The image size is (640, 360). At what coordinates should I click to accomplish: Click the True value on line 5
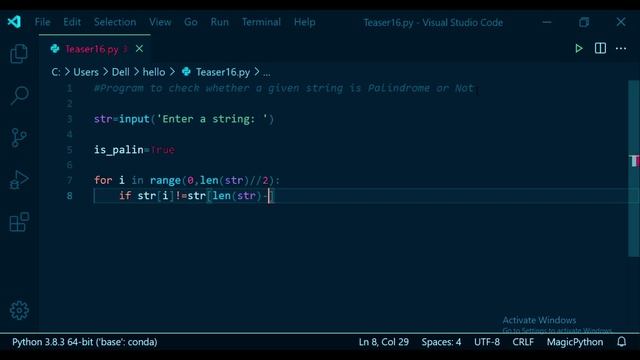click(162, 150)
